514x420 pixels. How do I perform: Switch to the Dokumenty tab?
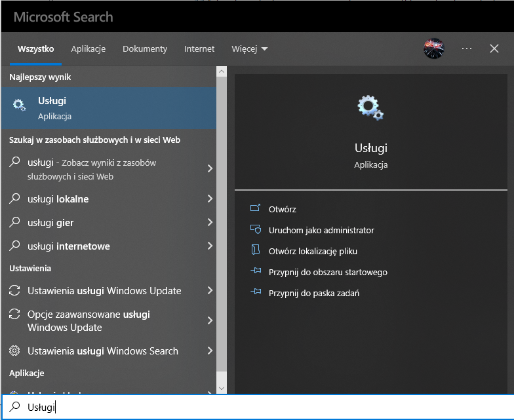(x=145, y=48)
